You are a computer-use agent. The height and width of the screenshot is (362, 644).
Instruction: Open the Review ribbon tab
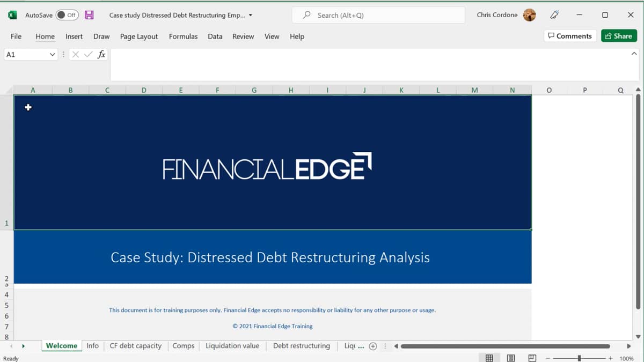tap(243, 36)
